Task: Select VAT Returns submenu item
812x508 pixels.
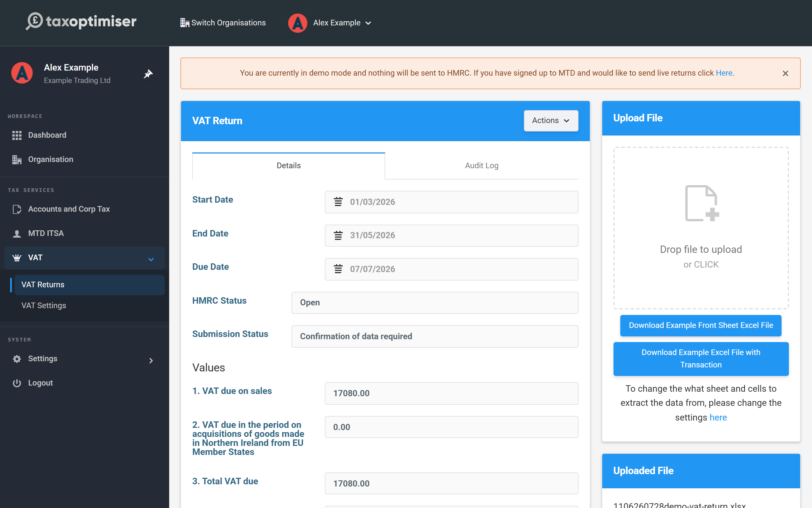Action: point(89,285)
